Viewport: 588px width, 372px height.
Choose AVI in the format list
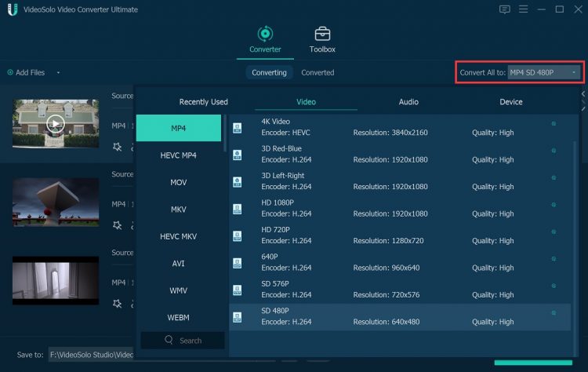click(179, 264)
